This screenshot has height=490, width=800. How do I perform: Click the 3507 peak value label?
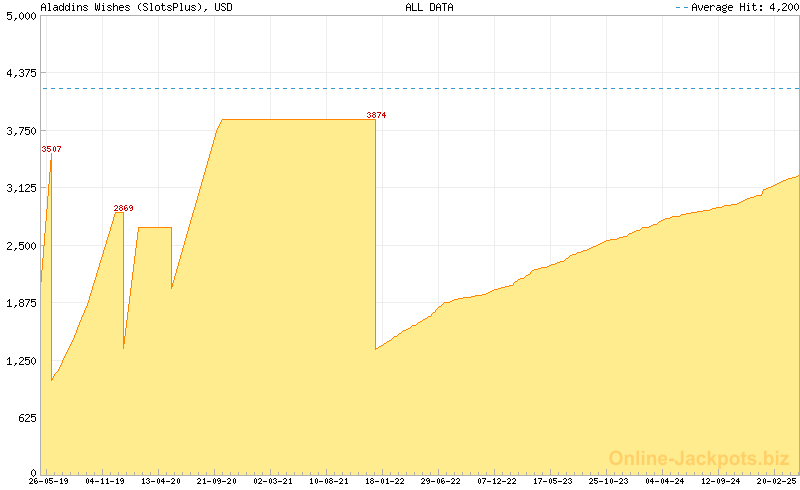51,149
